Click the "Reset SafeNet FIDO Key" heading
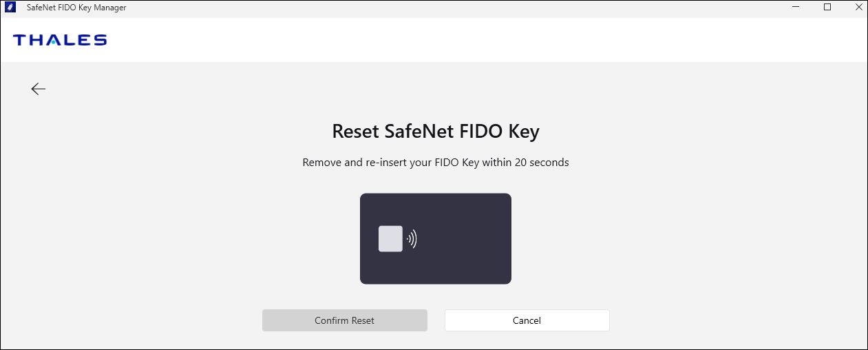 tap(435, 132)
